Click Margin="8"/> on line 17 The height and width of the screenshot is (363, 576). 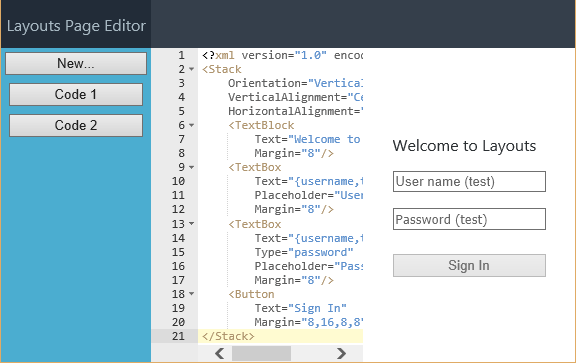294,280
